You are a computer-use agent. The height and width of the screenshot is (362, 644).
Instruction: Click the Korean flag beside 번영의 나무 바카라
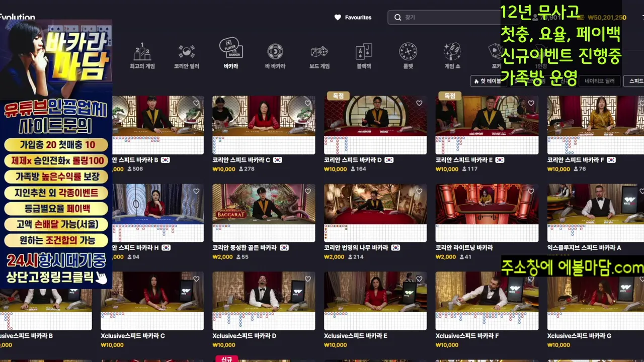click(x=395, y=248)
